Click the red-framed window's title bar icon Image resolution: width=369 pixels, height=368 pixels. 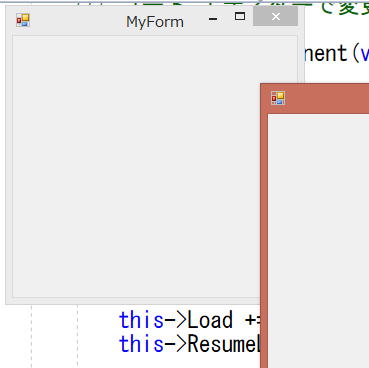point(278,98)
